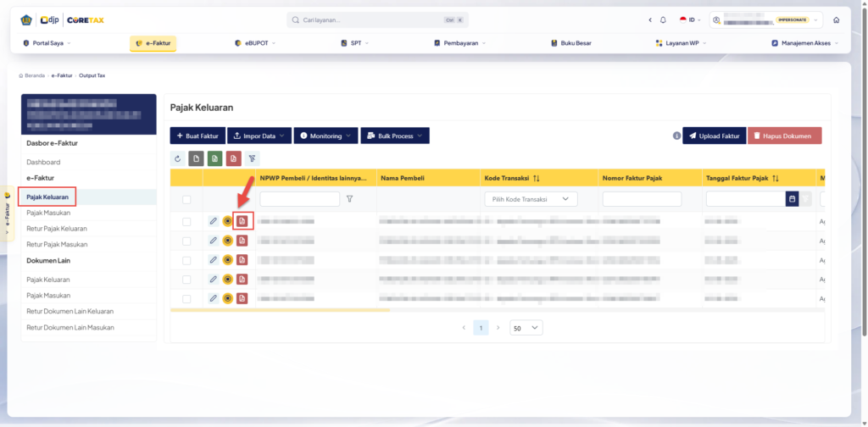Open the impersonated user account dropdown

(766, 20)
